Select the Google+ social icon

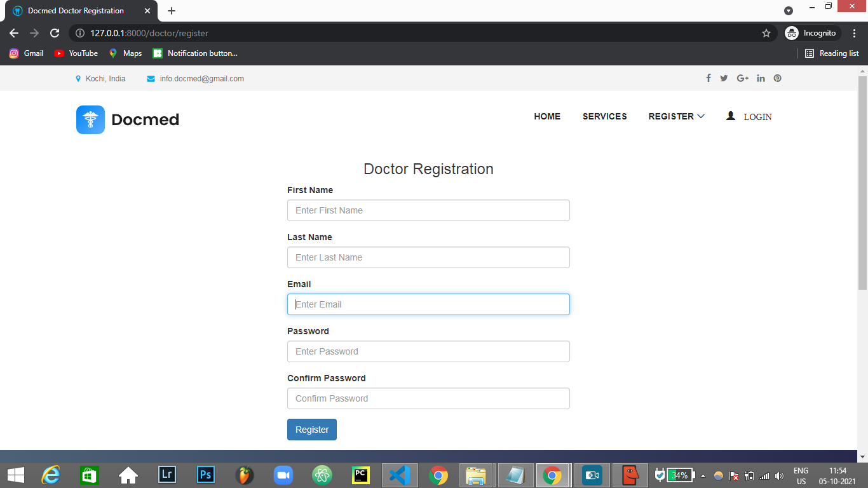[x=742, y=78]
